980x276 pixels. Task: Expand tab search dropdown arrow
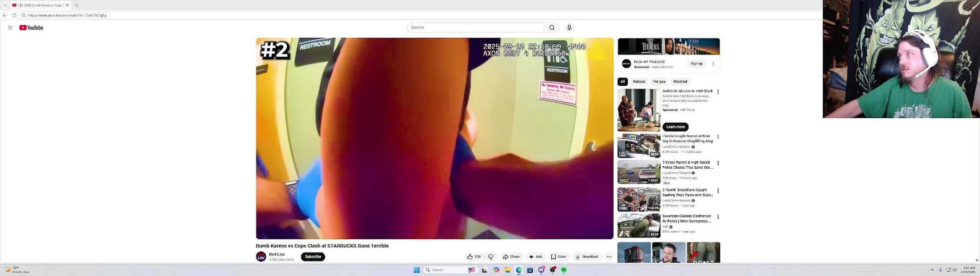(5, 5)
